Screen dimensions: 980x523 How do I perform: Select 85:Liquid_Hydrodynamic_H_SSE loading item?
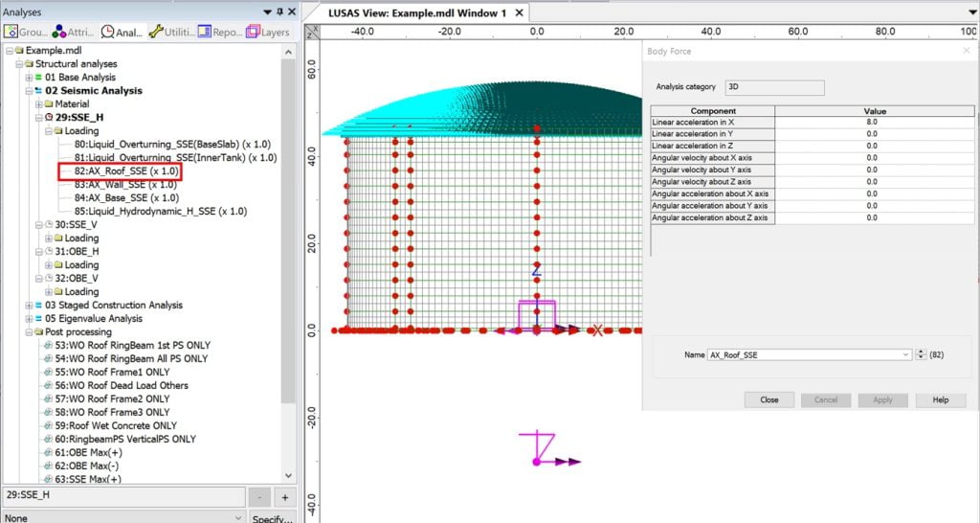tap(160, 212)
